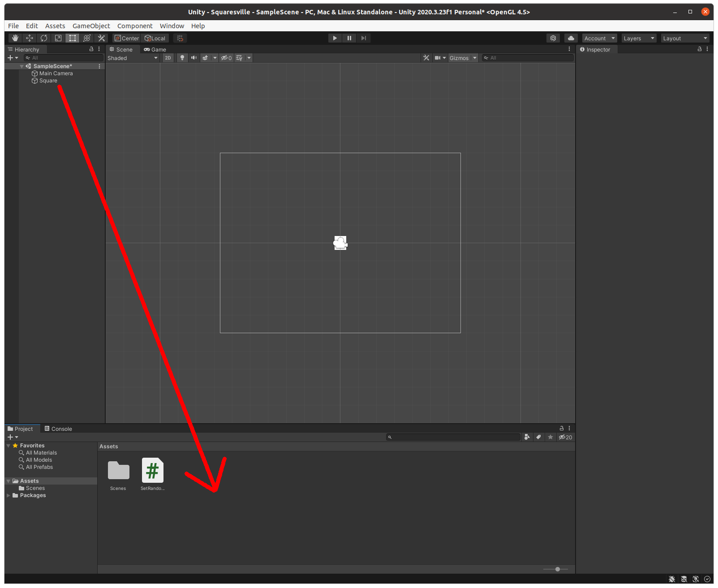718x588 pixels.
Task: Select the Rect Transform tool
Action: click(x=72, y=38)
